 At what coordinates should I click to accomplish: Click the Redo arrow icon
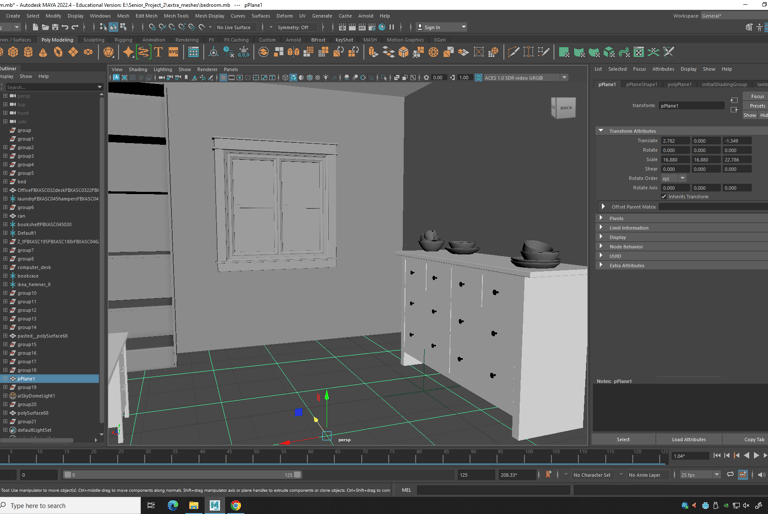coord(75,27)
